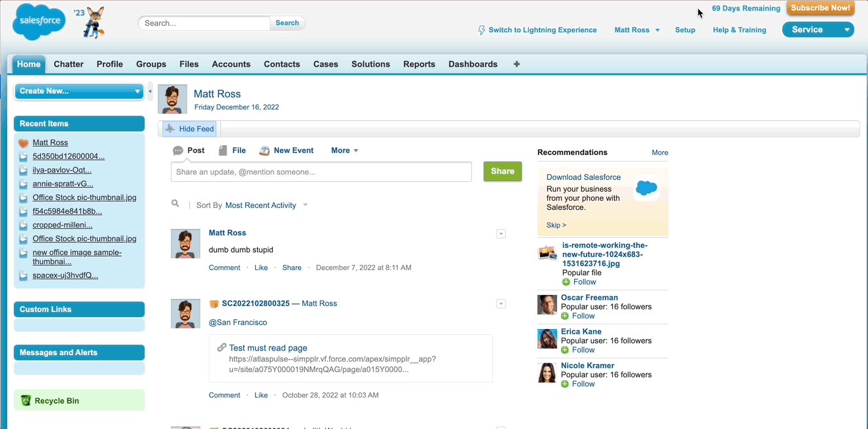This screenshot has width=868, height=429.
Task: Click the Hide Feed pulse icon
Action: (170, 129)
